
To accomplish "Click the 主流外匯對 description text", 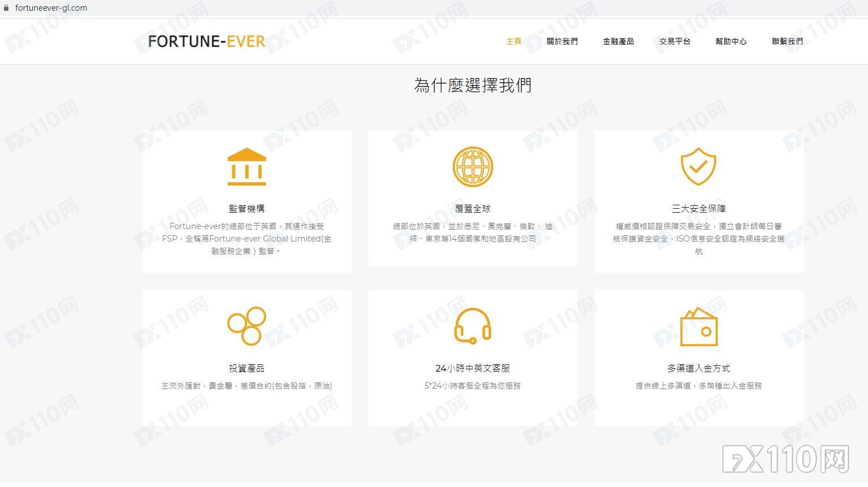I will pos(247,386).
